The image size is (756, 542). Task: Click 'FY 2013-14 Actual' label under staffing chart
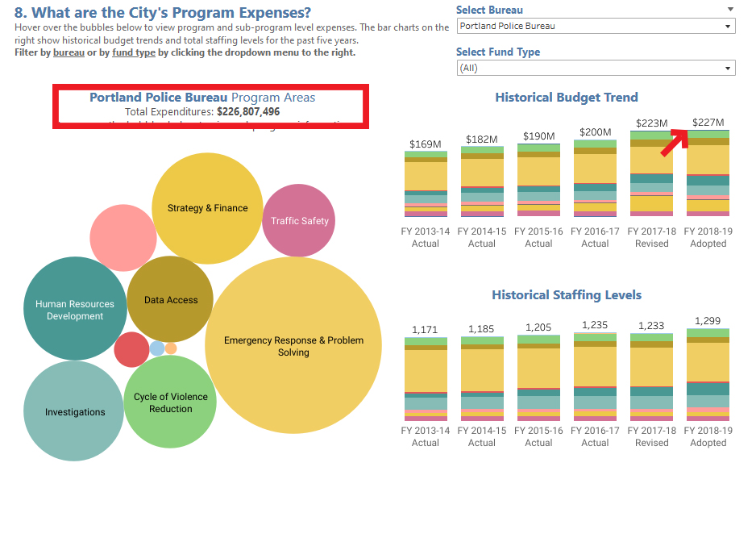pyautogui.click(x=426, y=436)
